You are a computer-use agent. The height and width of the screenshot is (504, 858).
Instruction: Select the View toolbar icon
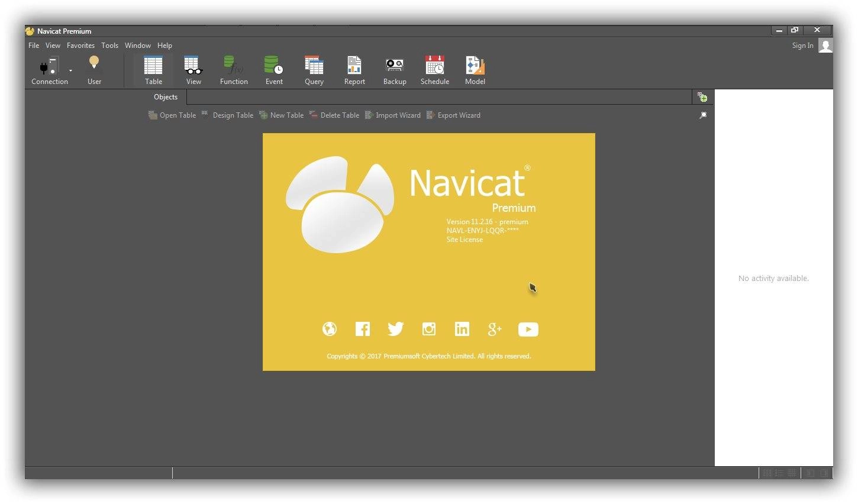193,65
